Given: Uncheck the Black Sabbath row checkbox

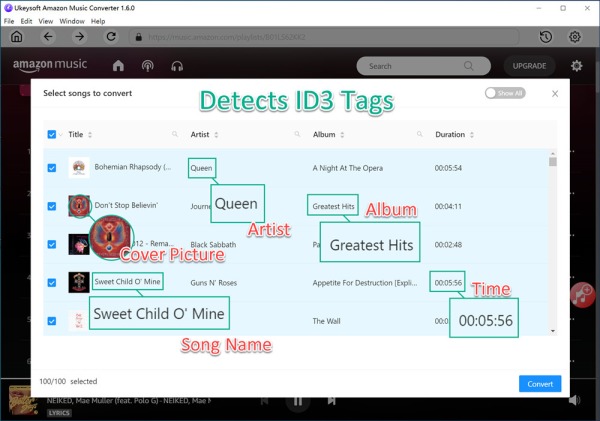Looking at the screenshot, I should [52, 245].
